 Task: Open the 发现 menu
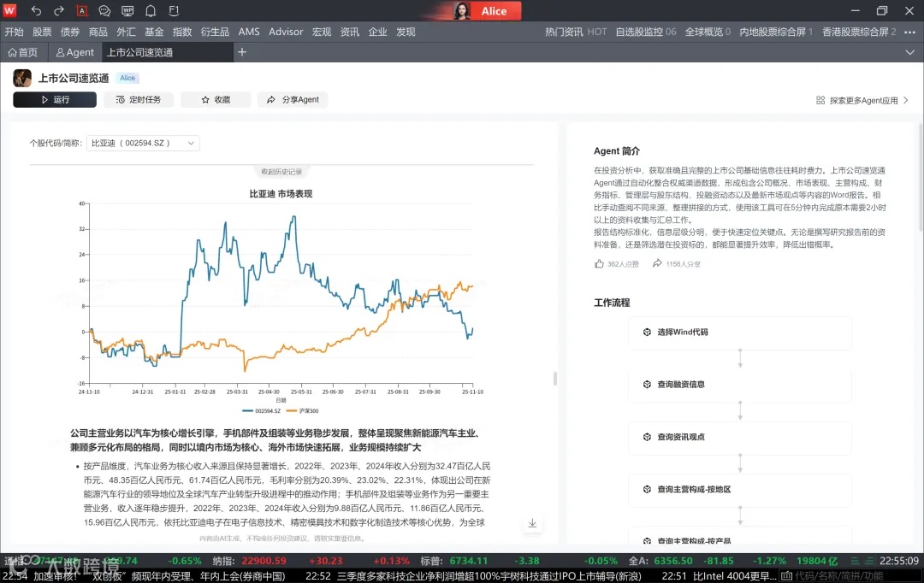406,32
